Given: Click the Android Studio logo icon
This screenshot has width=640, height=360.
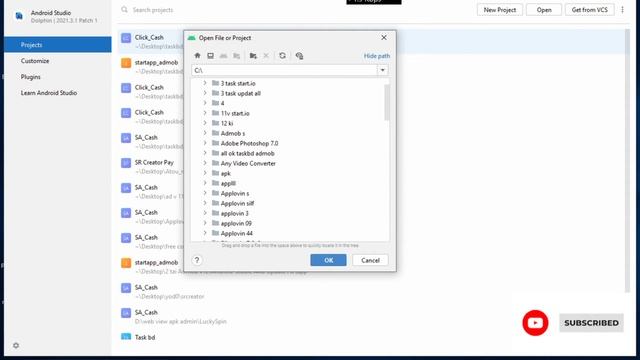Looking at the screenshot, I should [x=19, y=16].
